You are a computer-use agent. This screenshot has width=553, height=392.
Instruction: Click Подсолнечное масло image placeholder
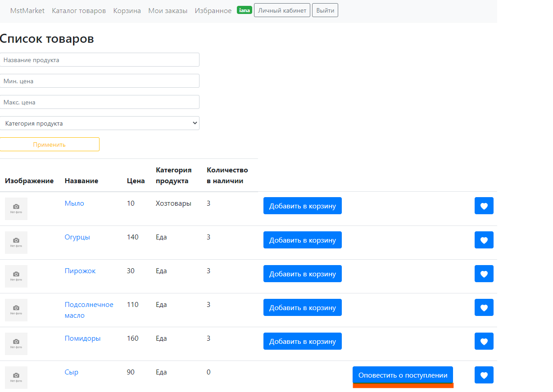(16, 310)
